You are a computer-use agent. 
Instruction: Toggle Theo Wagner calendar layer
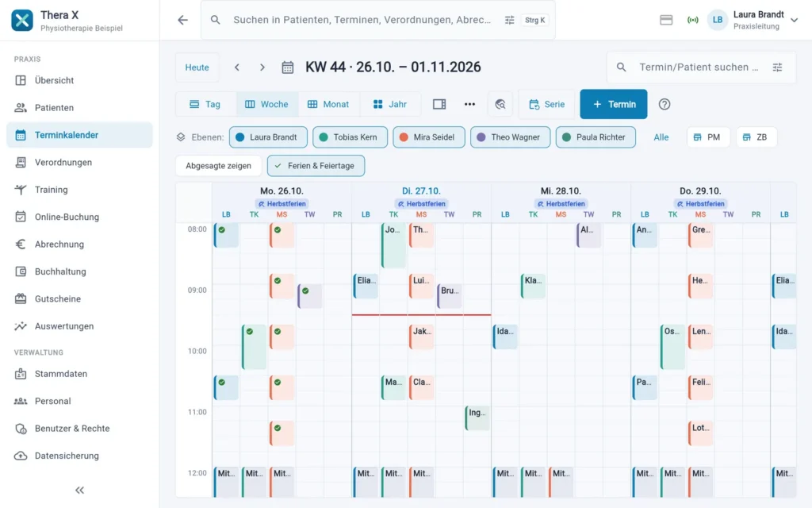click(x=510, y=137)
